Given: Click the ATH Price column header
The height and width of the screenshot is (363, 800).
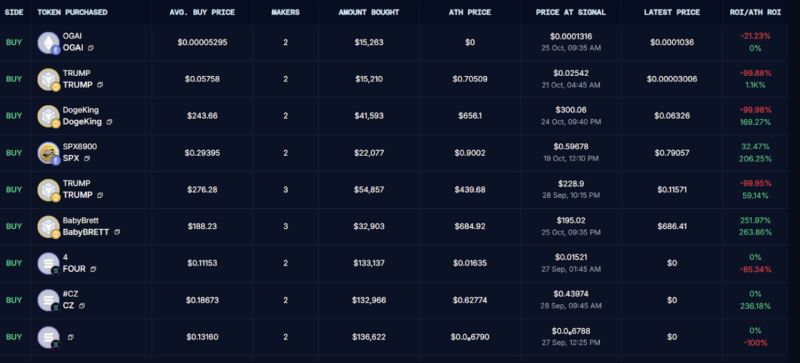Looking at the screenshot, I should coord(470,12).
